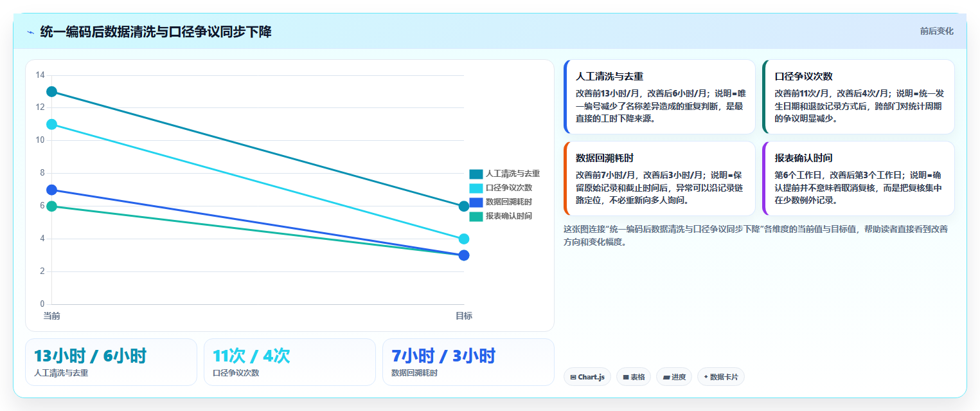980x411 pixels.
Task: Click the sparkle icon inside the 数据卡片 tag
Action: (x=706, y=377)
